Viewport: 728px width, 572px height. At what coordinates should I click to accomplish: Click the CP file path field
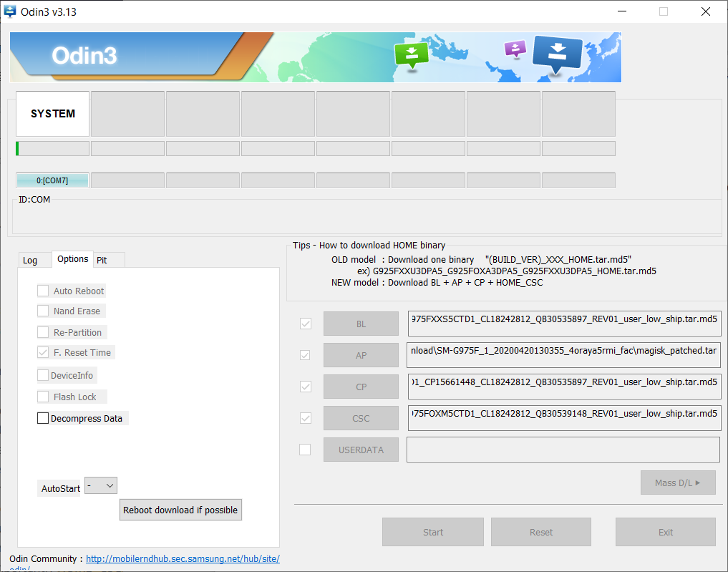(x=565, y=387)
